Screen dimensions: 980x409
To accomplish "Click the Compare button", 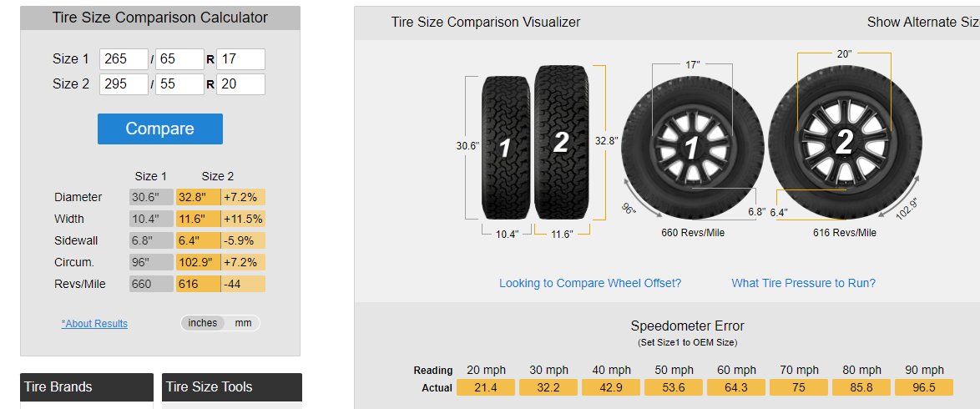I will click(x=160, y=129).
